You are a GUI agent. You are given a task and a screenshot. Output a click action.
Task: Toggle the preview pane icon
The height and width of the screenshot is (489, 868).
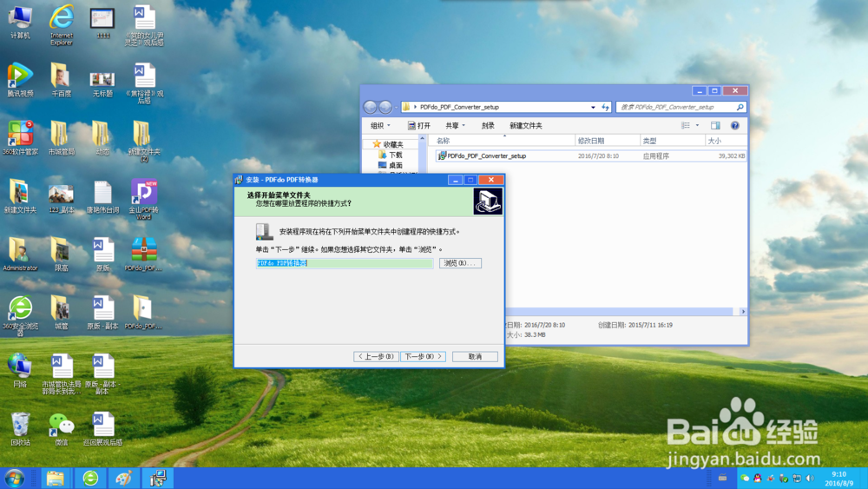coord(715,126)
